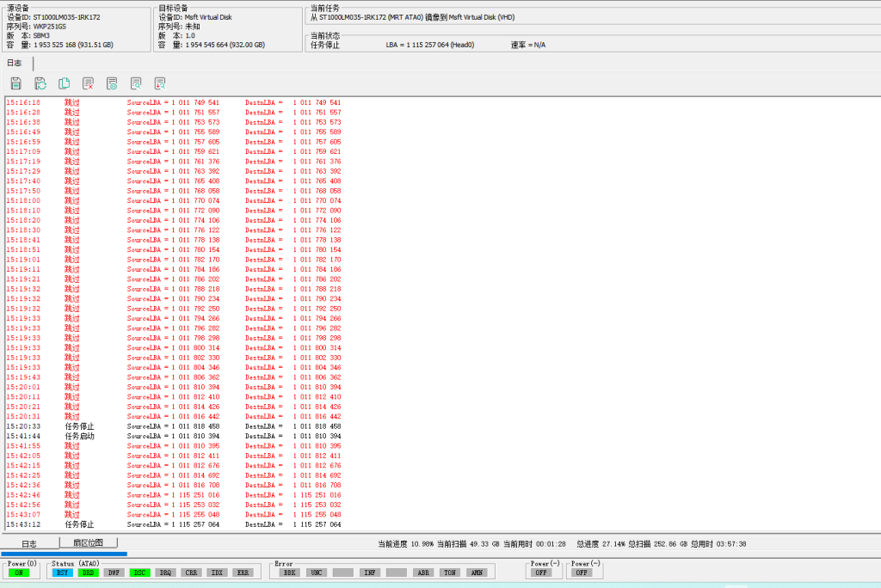Screen dimensions: 881x588
Task: Click the search log magnifier icon
Action: pyautogui.click(x=136, y=83)
